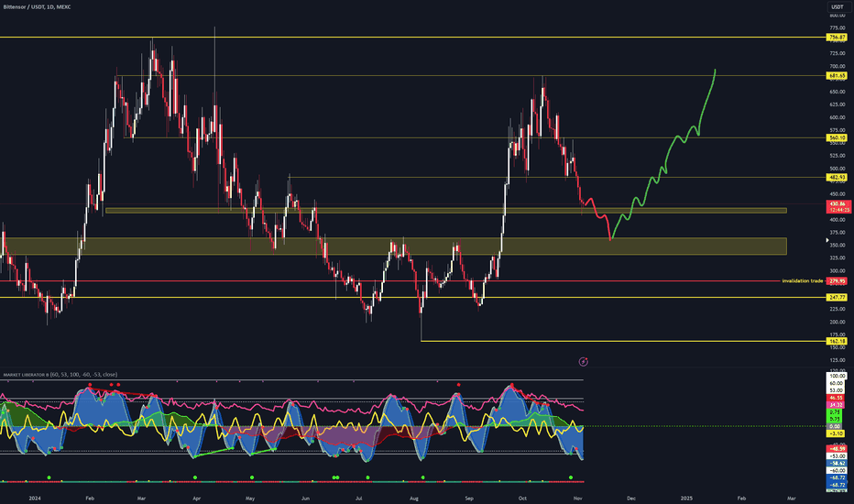
Task: Click the 775.00 tick on price axis
Action: click(x=838, y=27)
